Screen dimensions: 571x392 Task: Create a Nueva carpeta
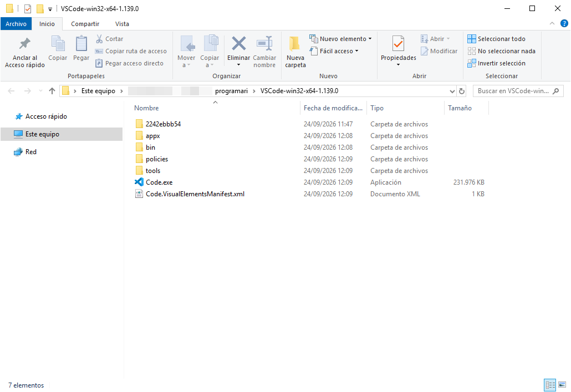tap(295, 52)
